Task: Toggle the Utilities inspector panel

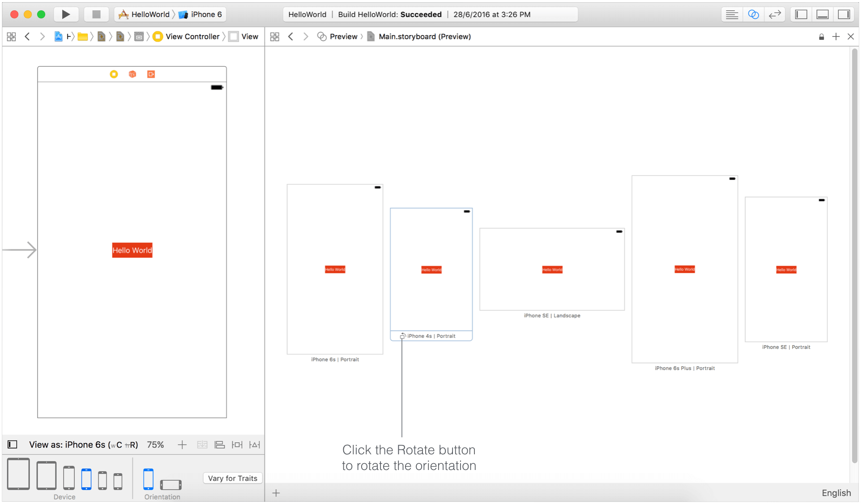Action: (844, 14)
